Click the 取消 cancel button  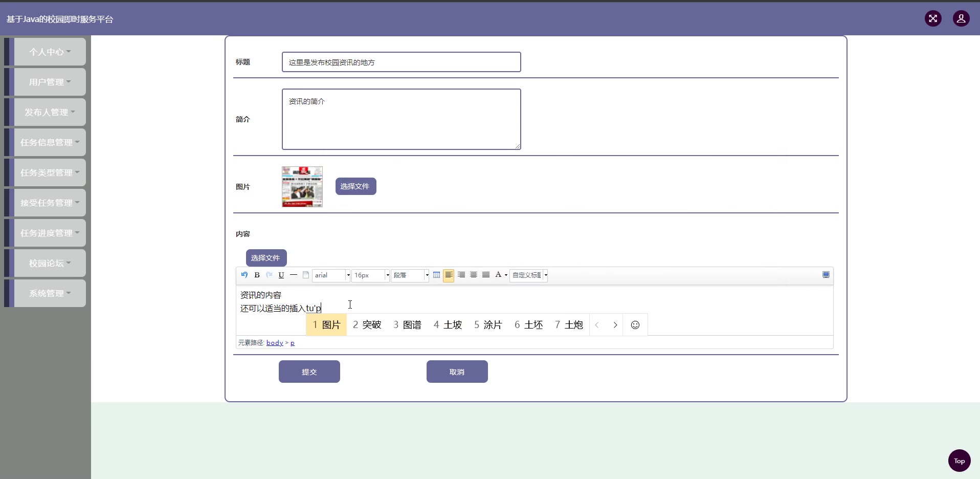(457, 372)
